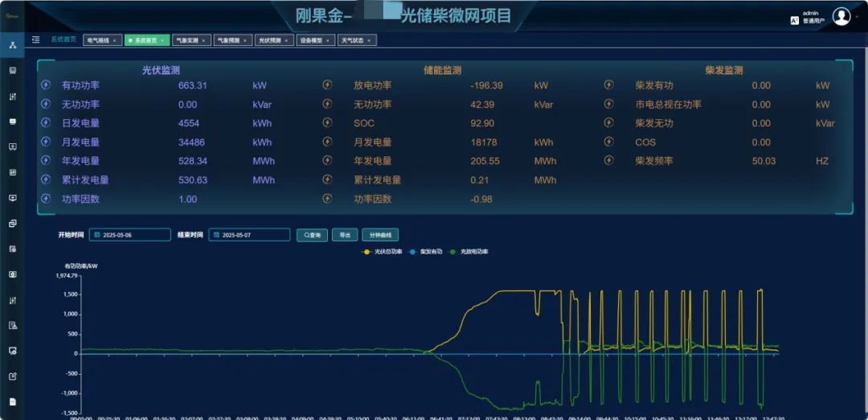Viewport: 868px width, 420px height.
Task: Toggle the 柴发有功 legend series
Action: click(426, 252)
